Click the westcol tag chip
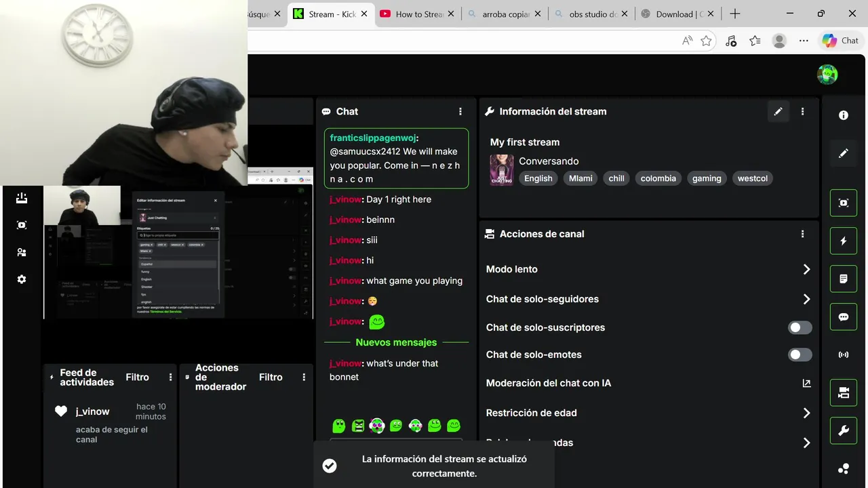The height and width of the screenshot is (488, 868). [753, 178]
